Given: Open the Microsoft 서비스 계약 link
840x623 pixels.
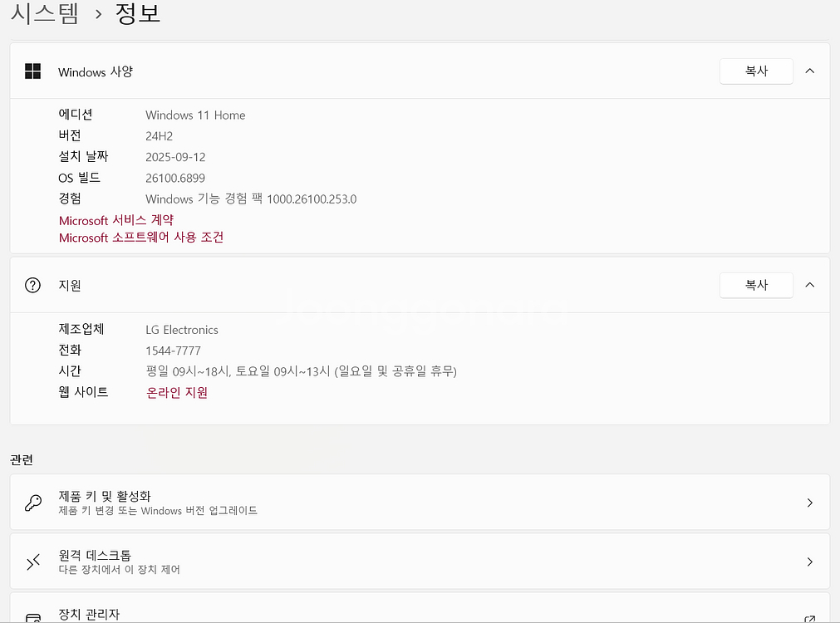Looking at the screenshot, I should click(115, 219).
